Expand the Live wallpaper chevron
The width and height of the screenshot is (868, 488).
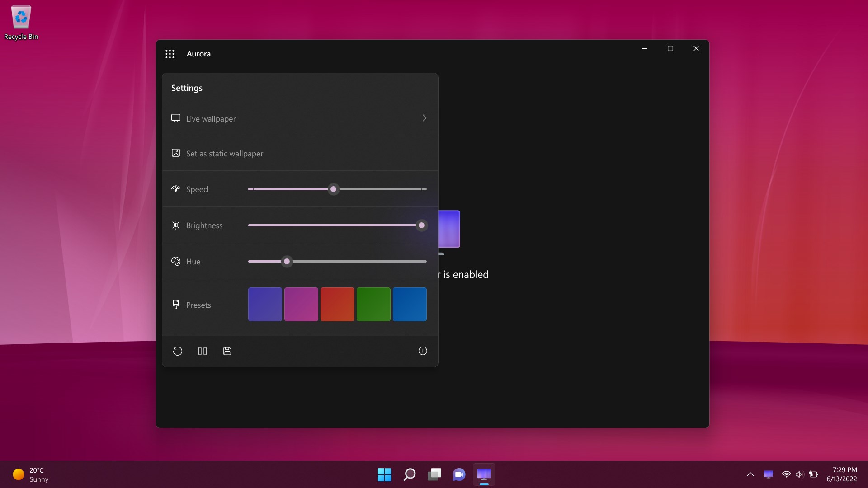coord(424,118)
